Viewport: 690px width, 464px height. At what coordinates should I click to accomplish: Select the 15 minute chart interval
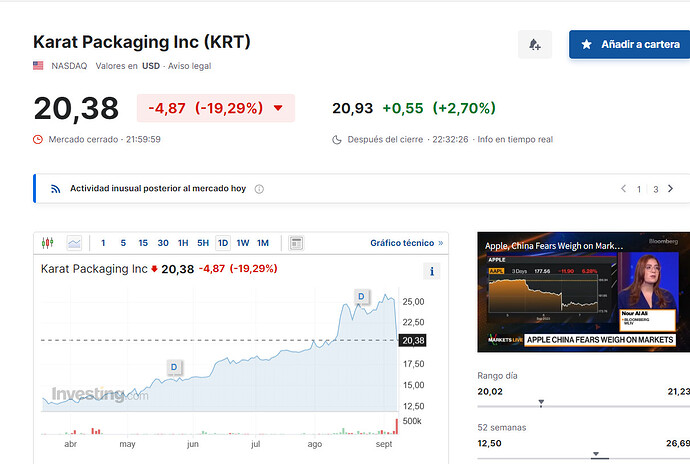pos(143,243)
